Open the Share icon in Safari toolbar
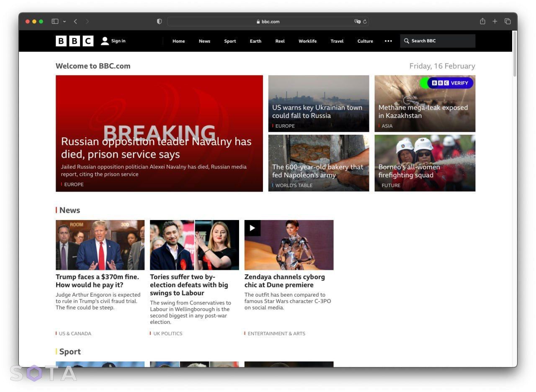Viewport: 536px width, 392px height. tap(482, 21)
